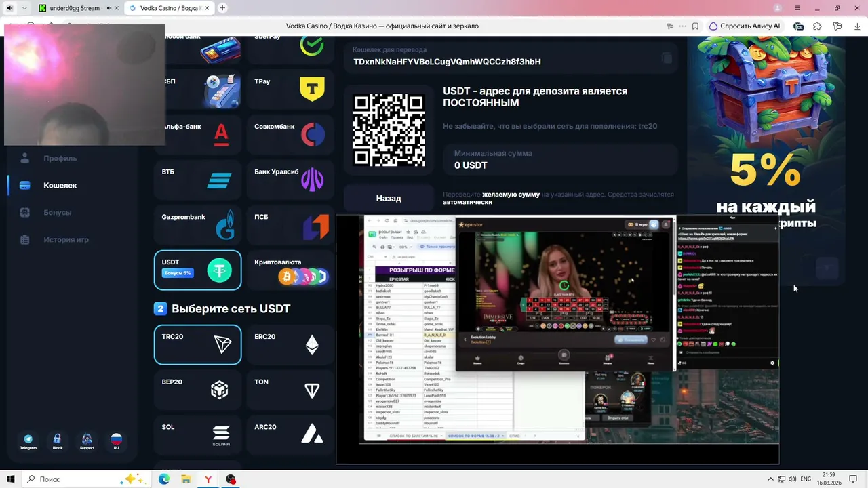Screen dimensions: 868x488
Task: Ask Alice AI button
Action: [x=745, y=26]
